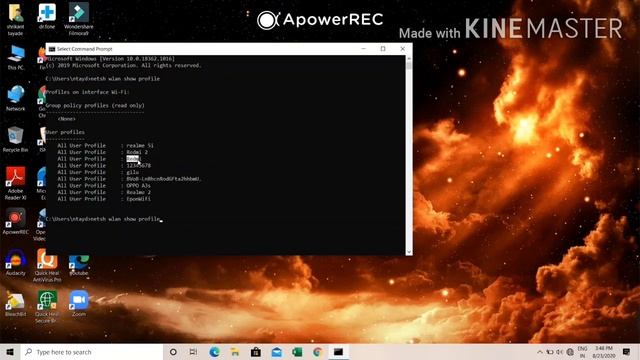Open the Adobe Reader XI shortcut

coord(16,183)
